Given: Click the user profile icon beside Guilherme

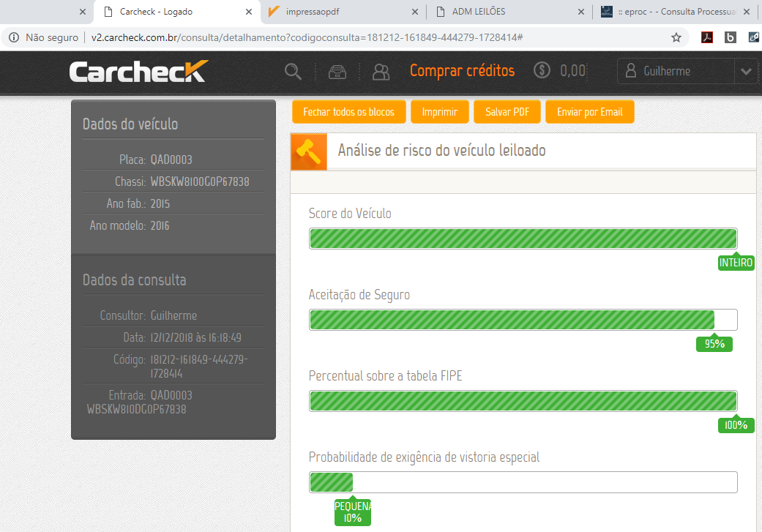Looking at the screenshot, I should [x=631, y=71].
